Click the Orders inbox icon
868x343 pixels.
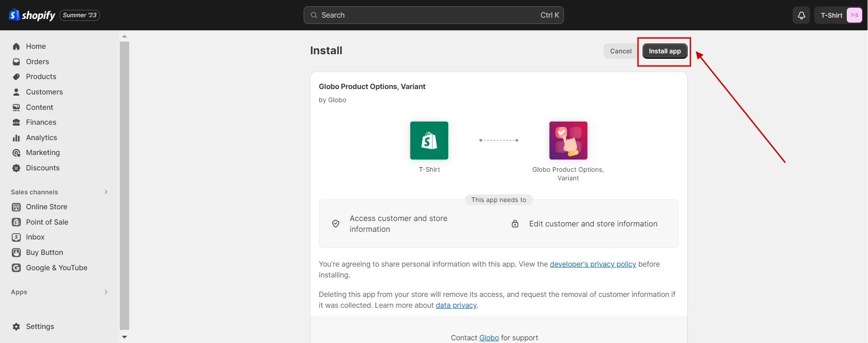point(16,62)
